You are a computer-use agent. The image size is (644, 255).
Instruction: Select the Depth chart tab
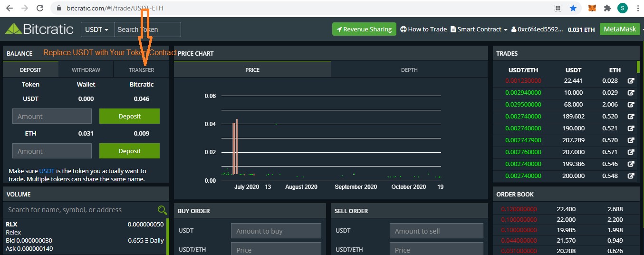pyautogui.click(x=409, y=70)
